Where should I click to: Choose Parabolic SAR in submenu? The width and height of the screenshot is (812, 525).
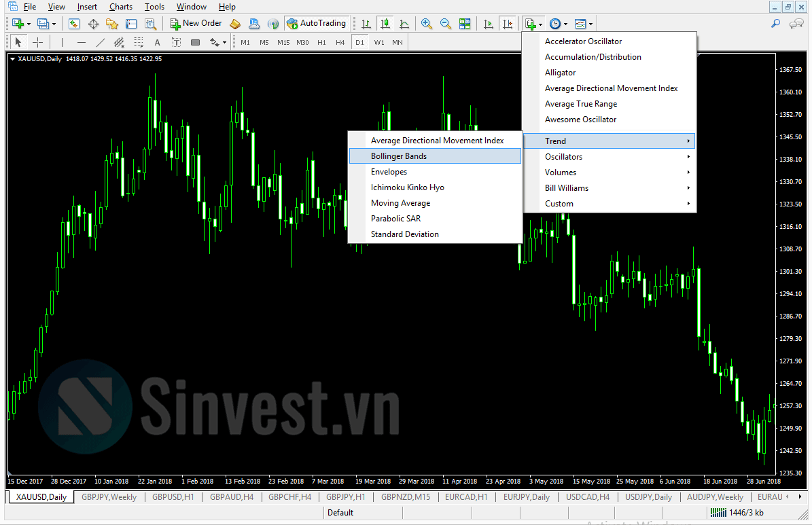pos(435,219)
